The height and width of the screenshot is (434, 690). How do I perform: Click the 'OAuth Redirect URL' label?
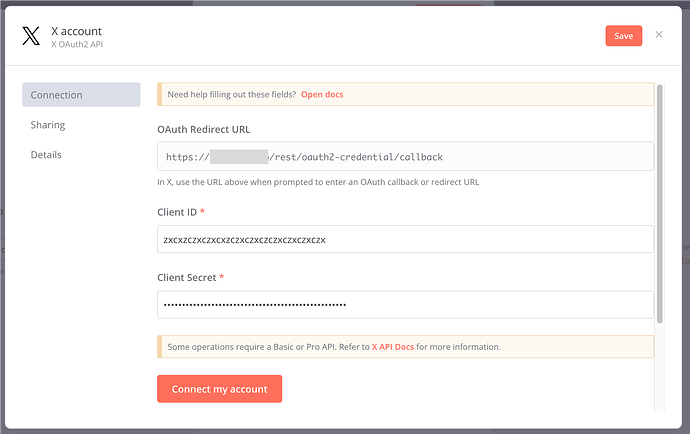click(204, 129)
